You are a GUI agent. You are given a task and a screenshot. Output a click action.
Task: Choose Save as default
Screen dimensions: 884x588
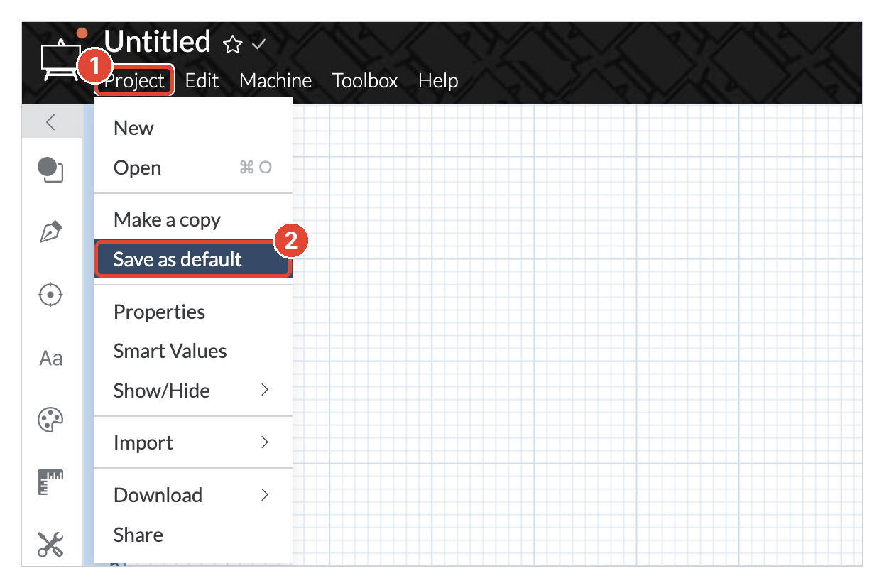coord(193,259)
